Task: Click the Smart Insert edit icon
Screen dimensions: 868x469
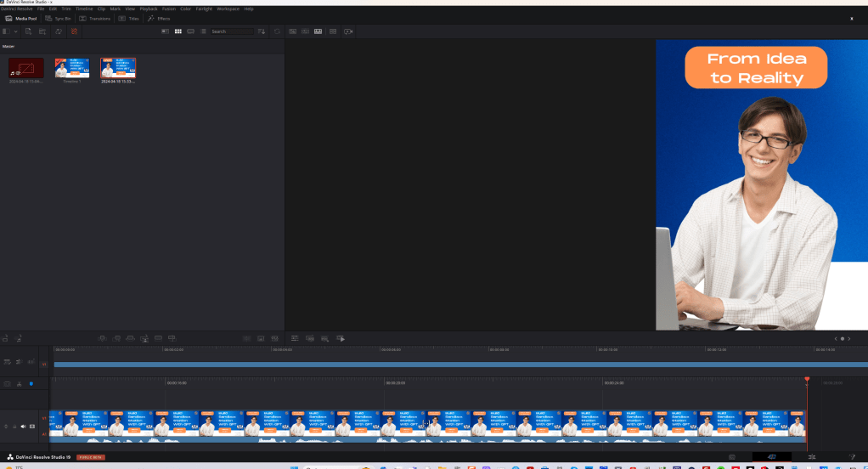Action: pos(103,338)
